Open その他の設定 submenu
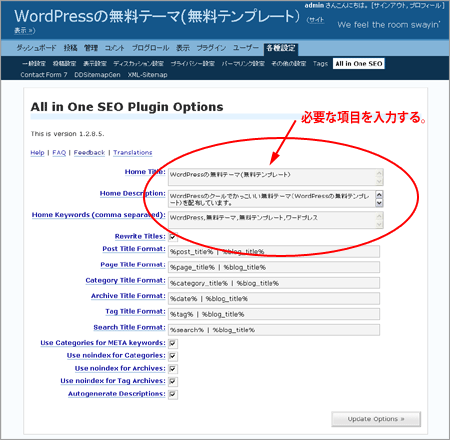Image resolution: width=450 pixels, height=440 pixels. 288,63
